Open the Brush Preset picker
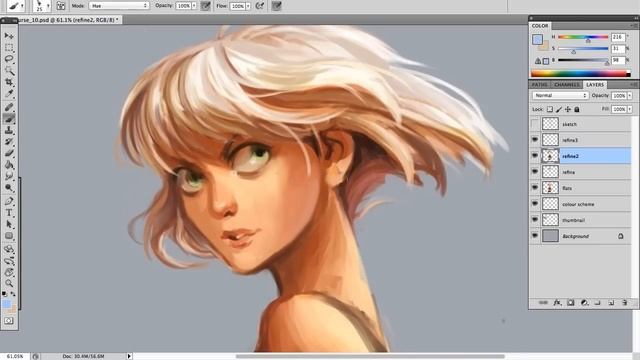Screen dimensions: 640x360 click(41, 6)
